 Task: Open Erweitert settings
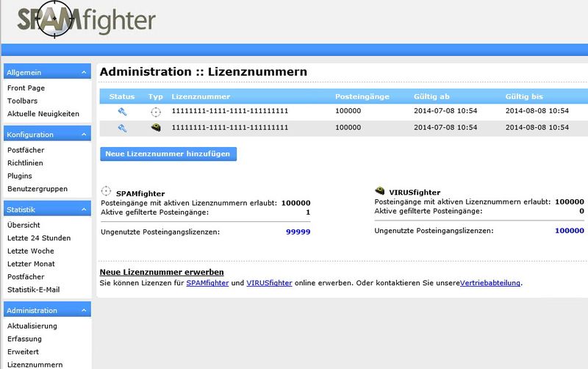[x=23, y=352]
